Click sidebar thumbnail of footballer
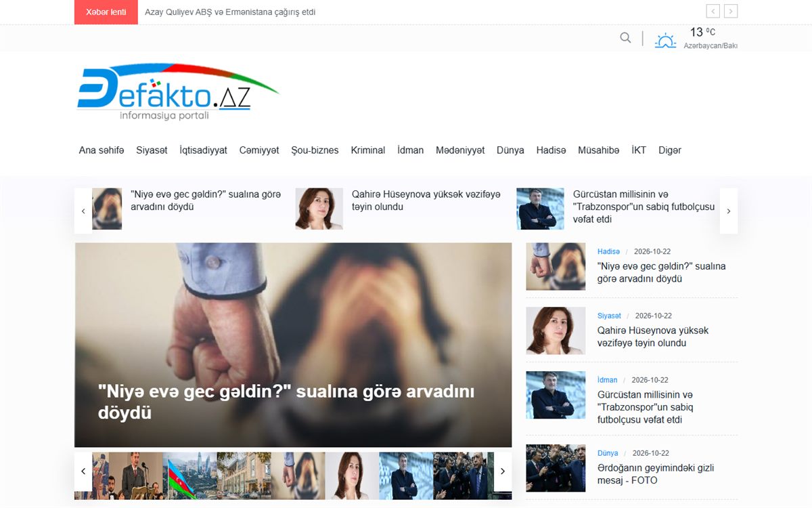 [x=556, y=395]
